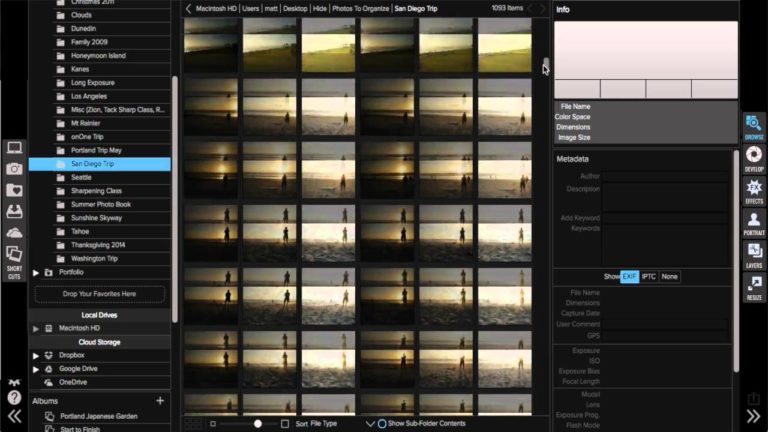
Task: Click the Dropbox cloud icon
Action: 48,355
